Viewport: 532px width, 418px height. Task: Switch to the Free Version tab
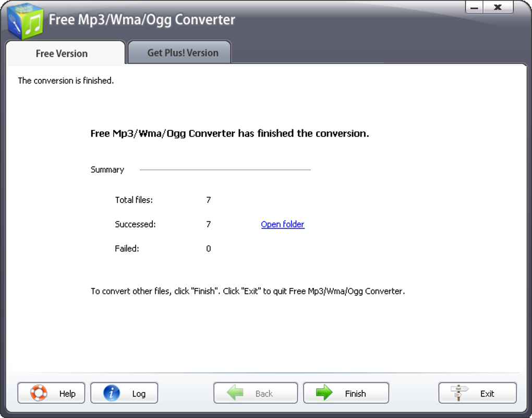(x=66, y=53)
